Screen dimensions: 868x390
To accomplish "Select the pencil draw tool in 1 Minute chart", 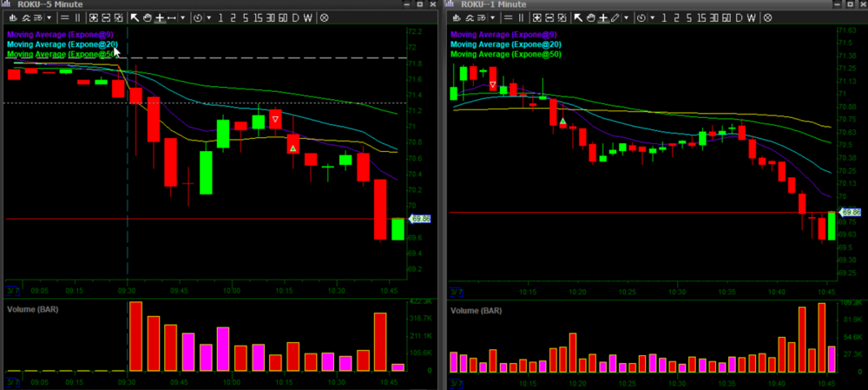I will point(615,17).
